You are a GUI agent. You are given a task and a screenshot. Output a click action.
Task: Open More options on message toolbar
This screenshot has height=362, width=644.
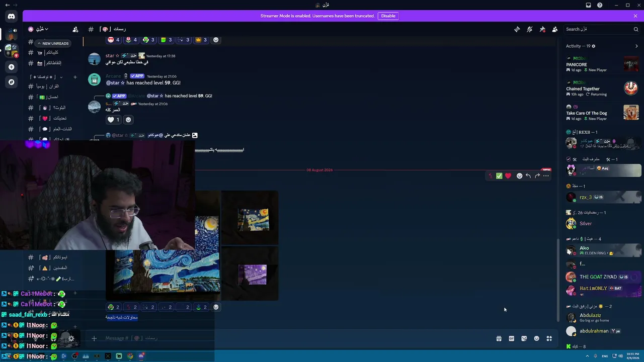coord(546,176)
